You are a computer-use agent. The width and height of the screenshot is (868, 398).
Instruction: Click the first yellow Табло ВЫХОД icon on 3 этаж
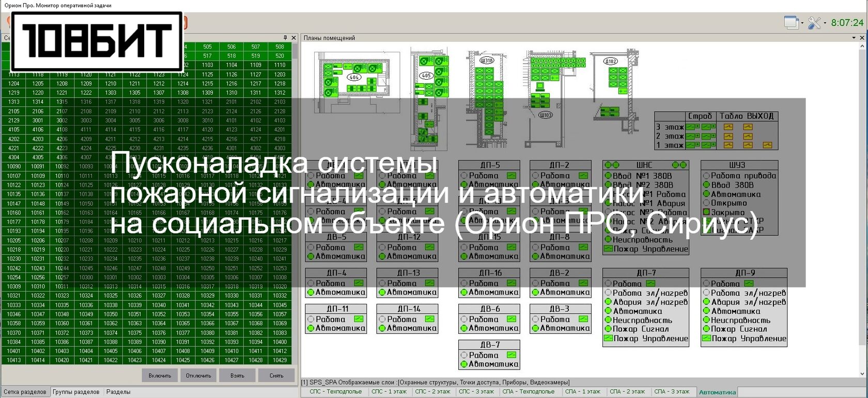pyautogui.click(x=728, y=127)
